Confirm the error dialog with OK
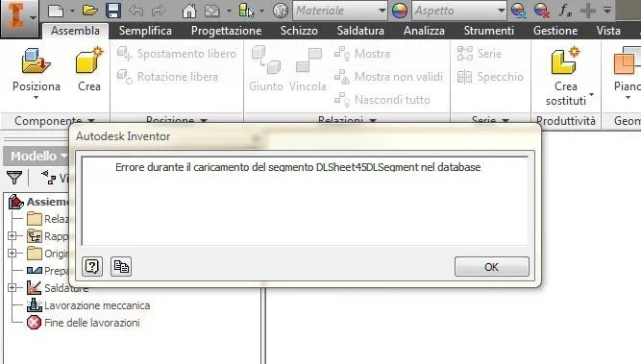 (491, 267)
